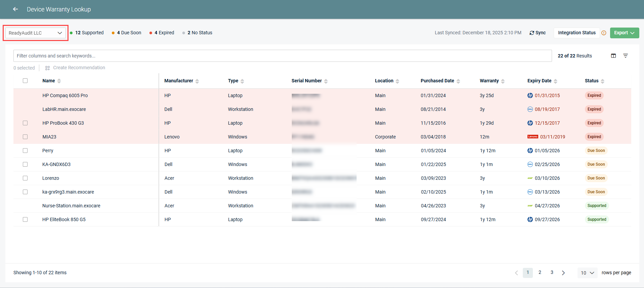Check the HP ProBook 430 G3 row
The width and height of the screenshot is (644, 288).
[x=25, y=123]
